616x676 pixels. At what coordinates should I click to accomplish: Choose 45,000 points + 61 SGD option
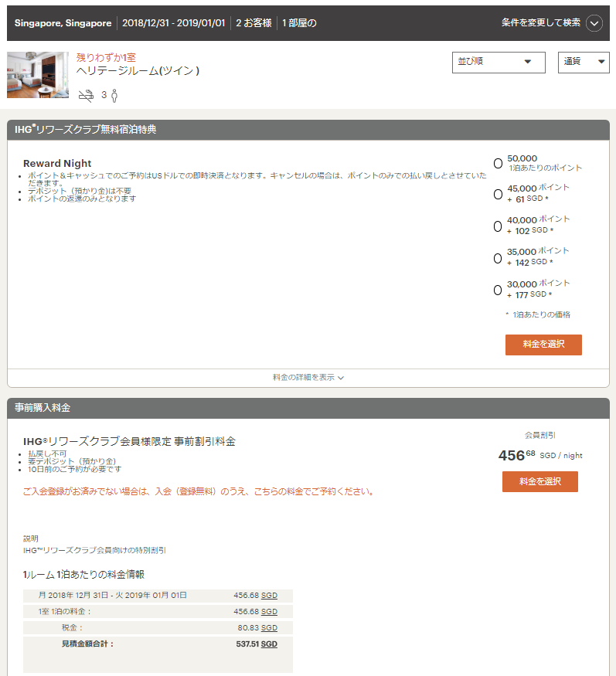498,194
